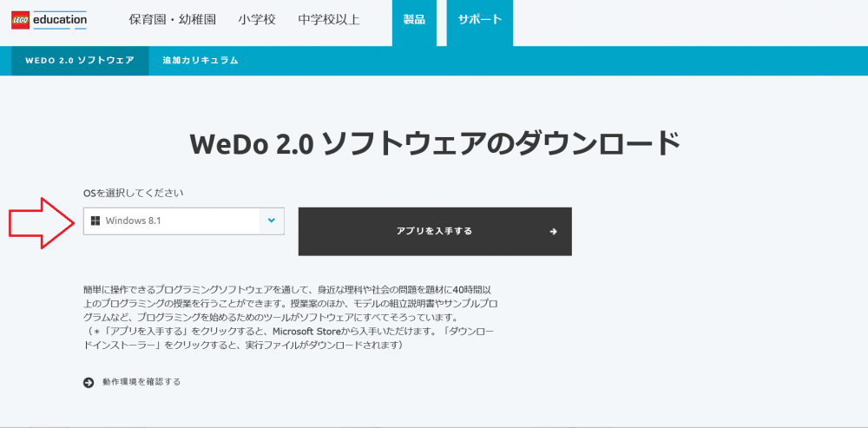Screen dimensions: 868x428
Task: Open the Windows 8.1 OS selection box
Action: pyautogui.click(x=172, y=221)
